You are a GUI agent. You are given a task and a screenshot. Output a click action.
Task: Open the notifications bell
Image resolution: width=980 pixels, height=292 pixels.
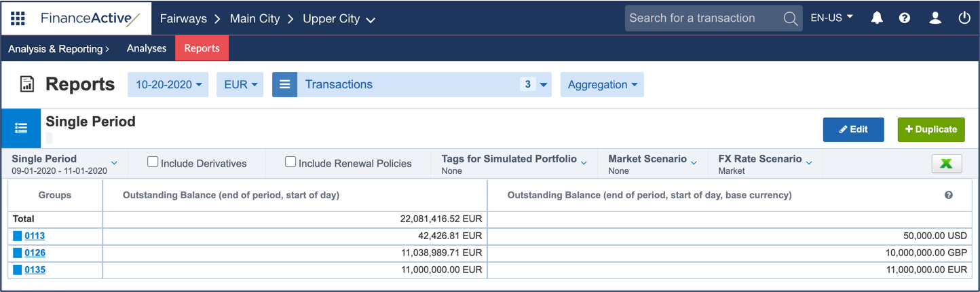877,18
